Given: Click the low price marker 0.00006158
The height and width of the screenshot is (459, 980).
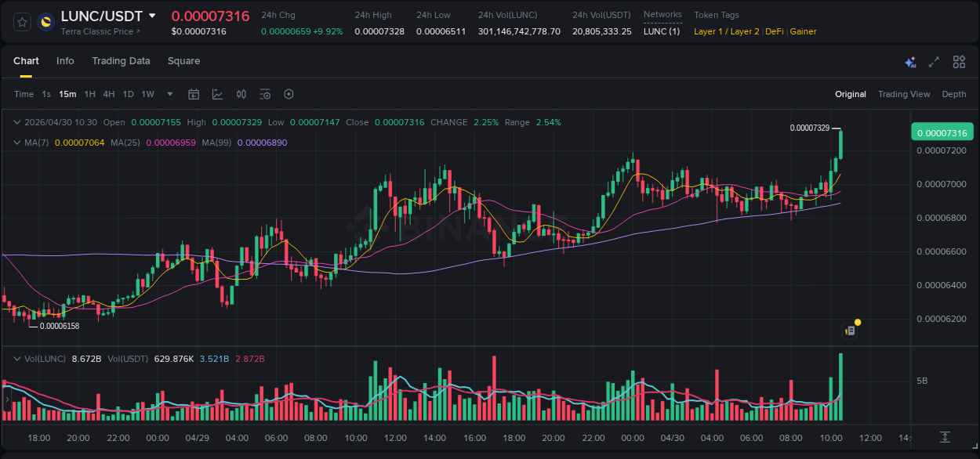Looking at the screenshot, I should coord(60,326).
